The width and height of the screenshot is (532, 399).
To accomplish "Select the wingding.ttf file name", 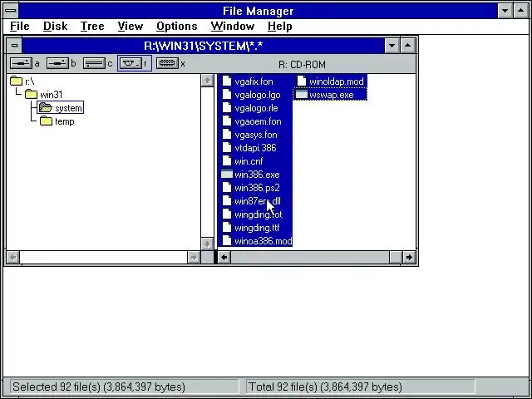I will pyautogui.click(x=257, y=228).
